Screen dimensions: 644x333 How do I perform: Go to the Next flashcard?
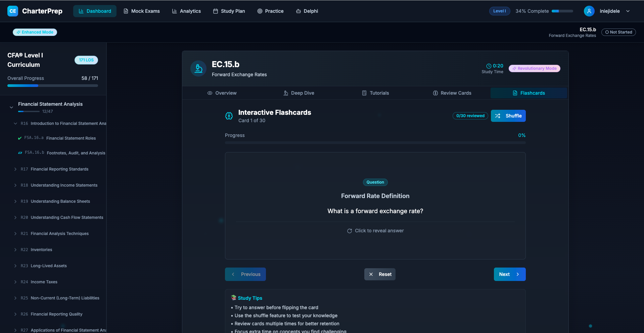(x=510, y=274)
